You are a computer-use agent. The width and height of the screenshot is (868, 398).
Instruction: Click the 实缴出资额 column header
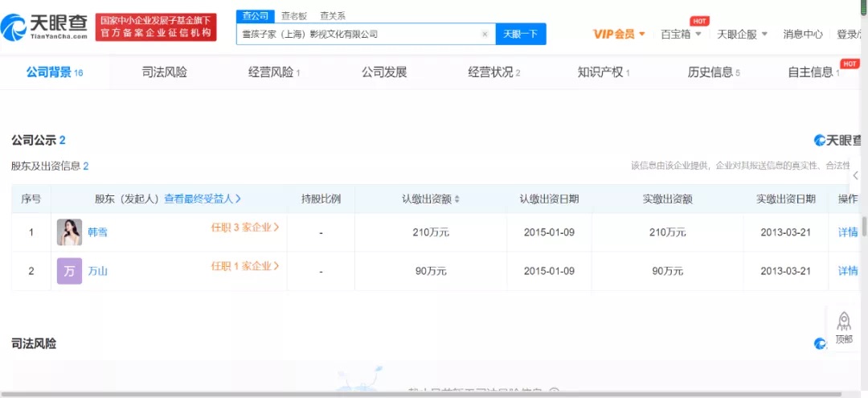[x=668, y=199]
